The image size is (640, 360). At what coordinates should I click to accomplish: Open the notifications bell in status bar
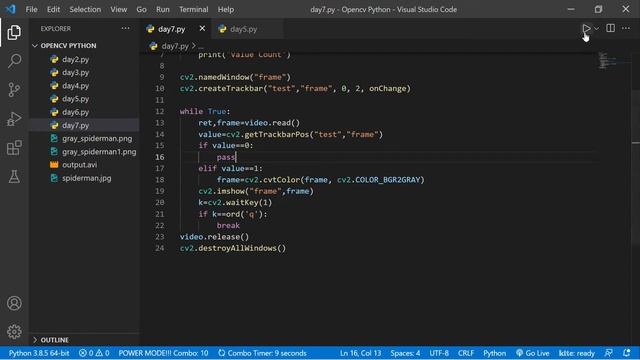click(627, 353)
